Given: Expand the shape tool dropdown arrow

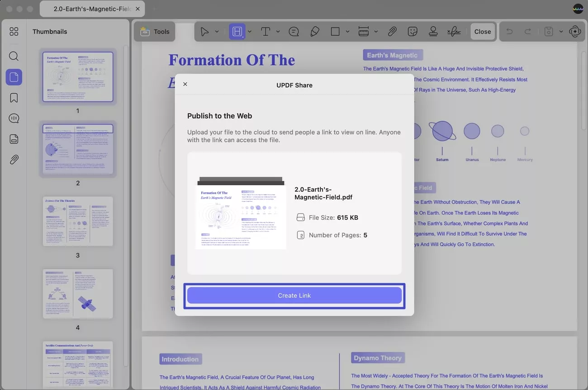Looking at the screenshot, I should 347,32.
